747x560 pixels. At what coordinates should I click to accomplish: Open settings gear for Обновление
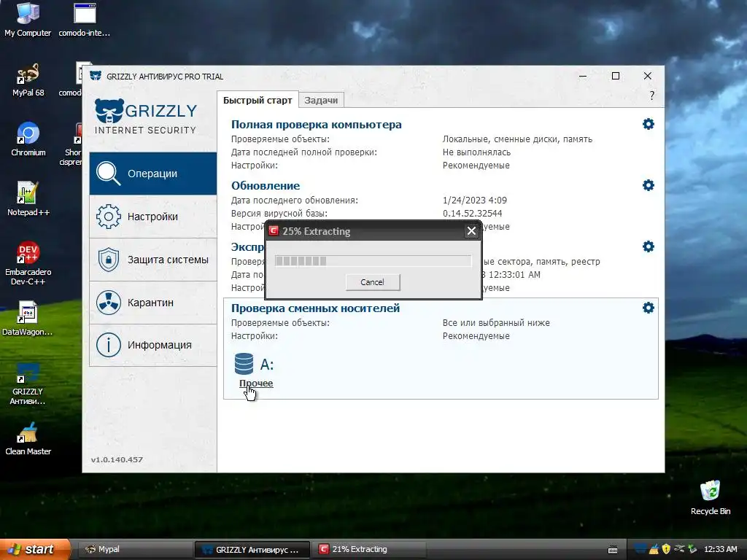649,185
